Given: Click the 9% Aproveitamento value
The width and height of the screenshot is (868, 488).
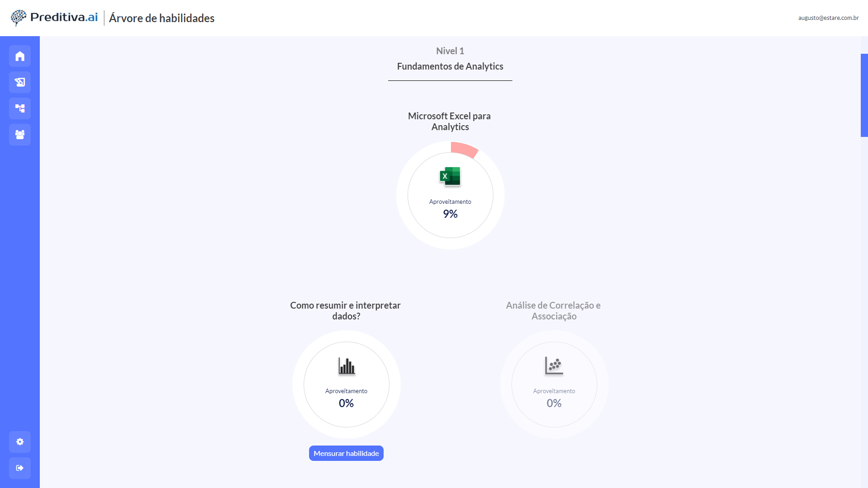Looking at the screenshot, I should pyautogui.click(x=450, y=214).
